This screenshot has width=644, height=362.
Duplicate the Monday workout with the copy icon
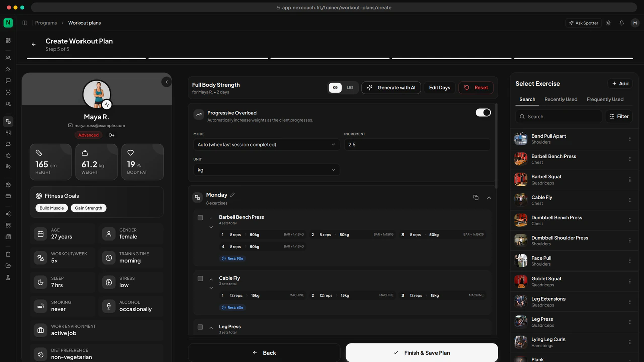coord(476,198)
